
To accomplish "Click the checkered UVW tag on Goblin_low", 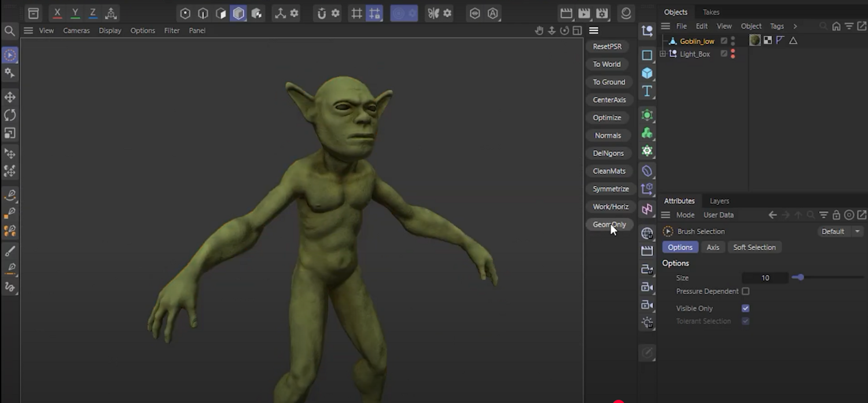I will [x=768, y=41].
